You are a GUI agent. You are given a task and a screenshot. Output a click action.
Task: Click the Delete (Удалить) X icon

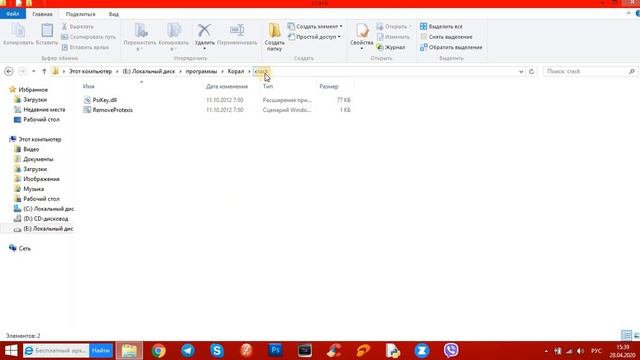click(204, 30)
